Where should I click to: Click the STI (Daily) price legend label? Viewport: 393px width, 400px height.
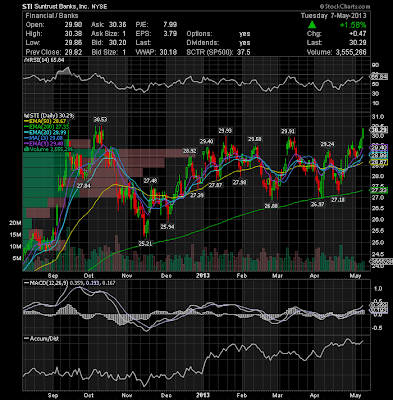49,116
